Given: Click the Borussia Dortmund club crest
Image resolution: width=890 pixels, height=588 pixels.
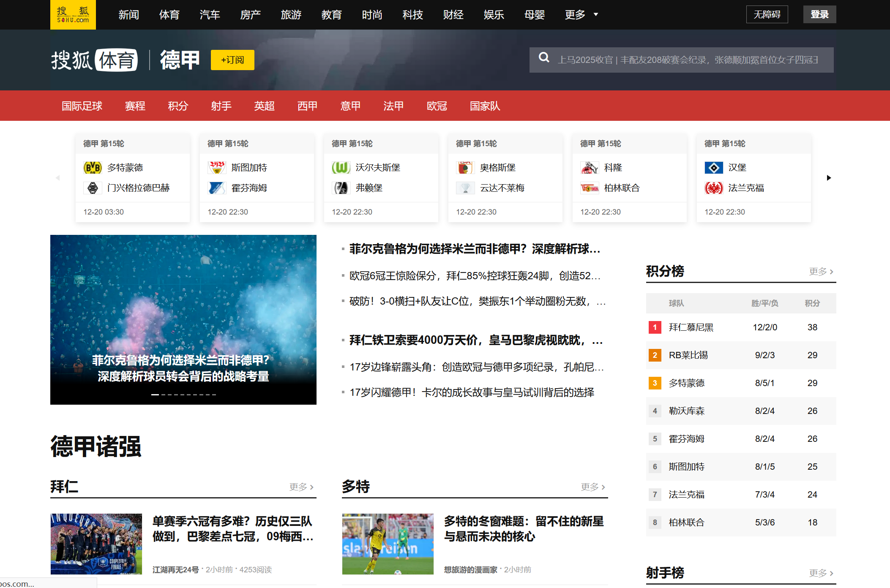Looking at the screenshot, I should [93, 167].
